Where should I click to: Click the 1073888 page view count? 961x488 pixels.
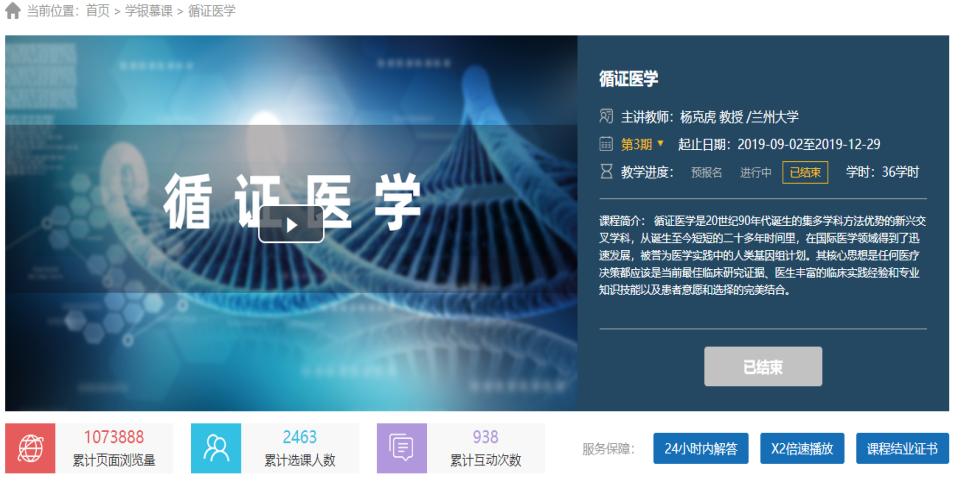click(x=114, y=437)
